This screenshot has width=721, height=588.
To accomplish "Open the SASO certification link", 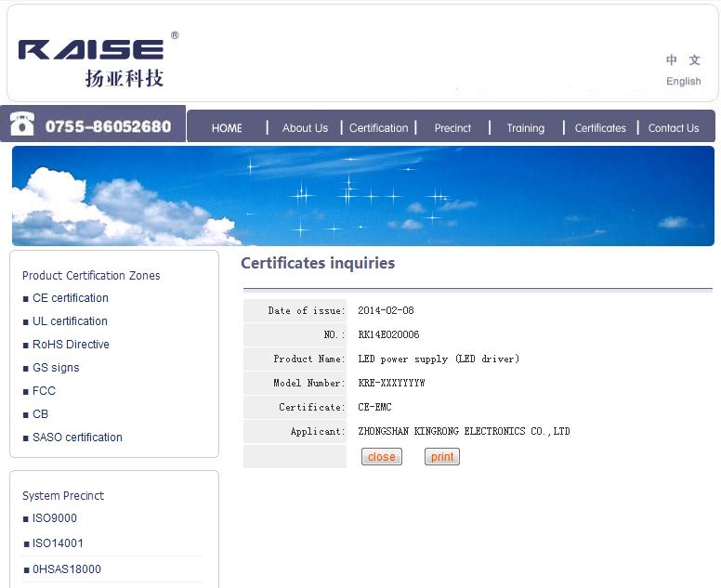I will [x=77, y=438].
